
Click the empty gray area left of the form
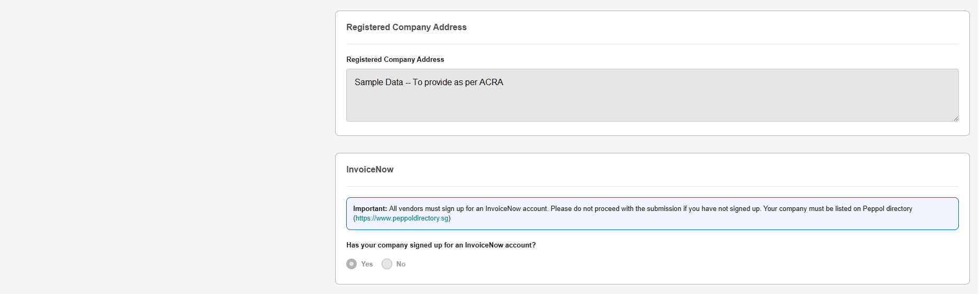point(159,148)
